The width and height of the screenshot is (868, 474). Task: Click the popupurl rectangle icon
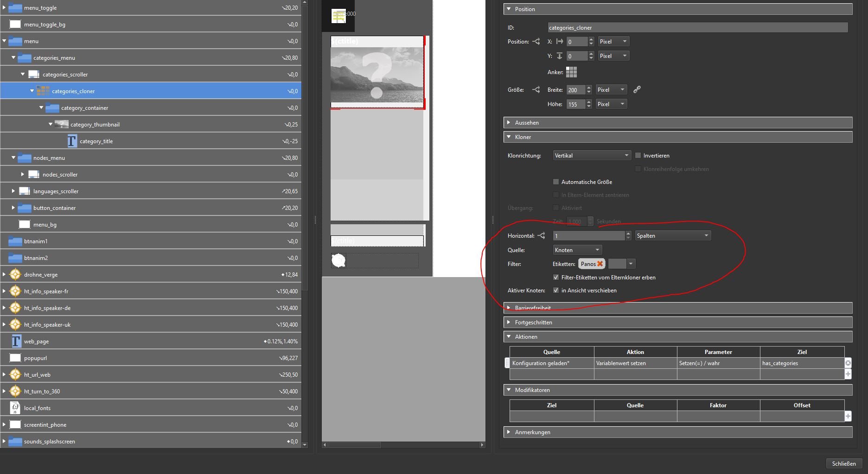15,358
